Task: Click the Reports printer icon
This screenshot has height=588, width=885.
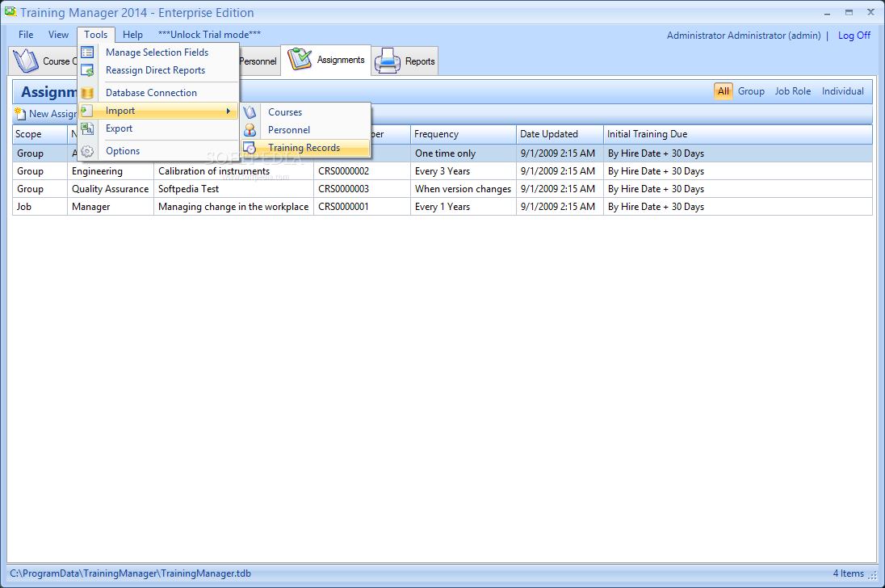Action: (x=388, y=61)
